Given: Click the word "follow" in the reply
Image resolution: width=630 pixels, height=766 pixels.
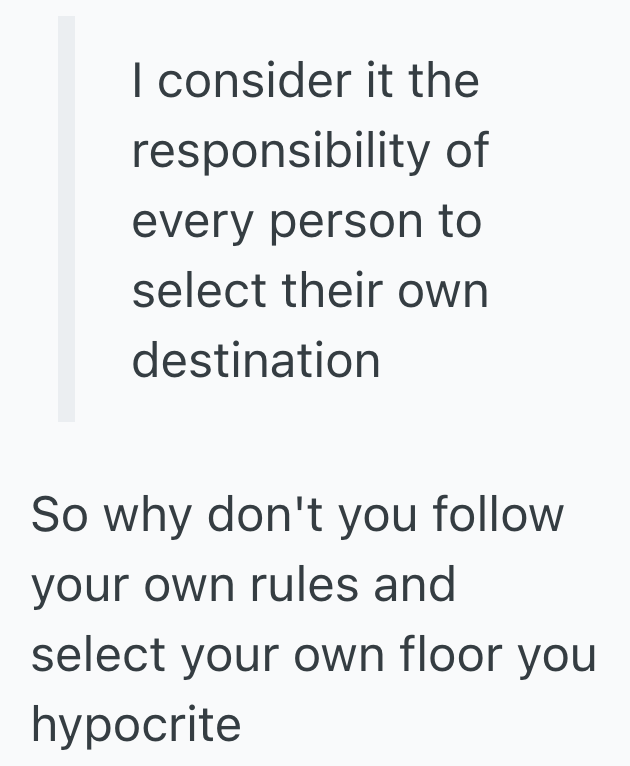Looking at the screenshot, I should (x=497, y=516).
